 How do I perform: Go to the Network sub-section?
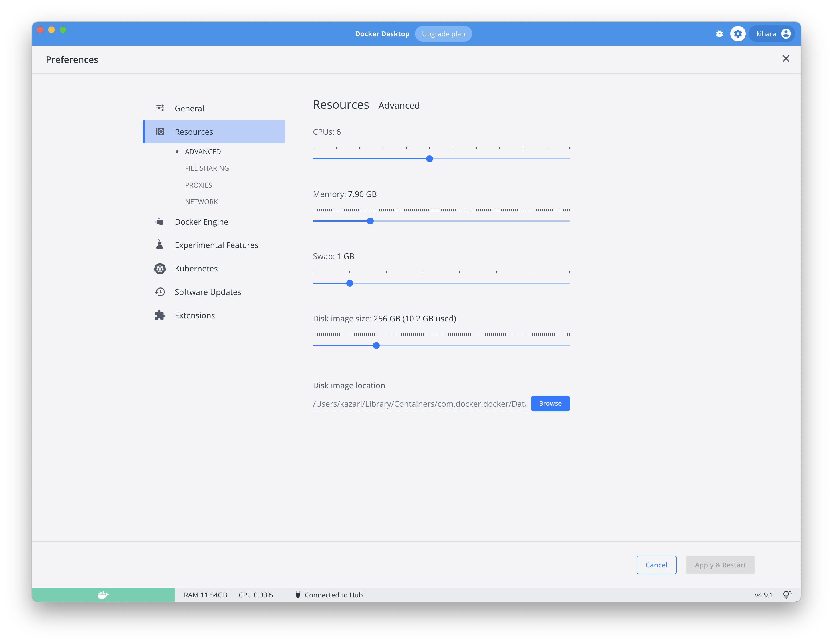point(201,202)
